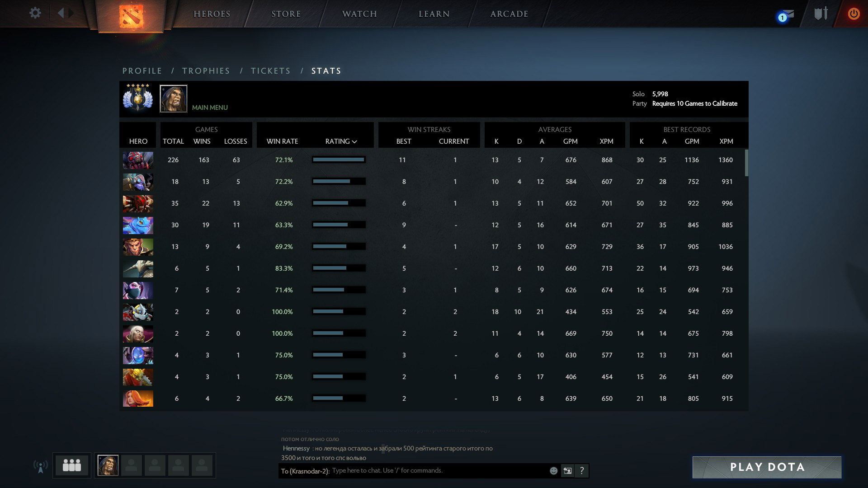Open the Dota 2 logo home screen
868x488 pixels.
[x=131, y=16]
